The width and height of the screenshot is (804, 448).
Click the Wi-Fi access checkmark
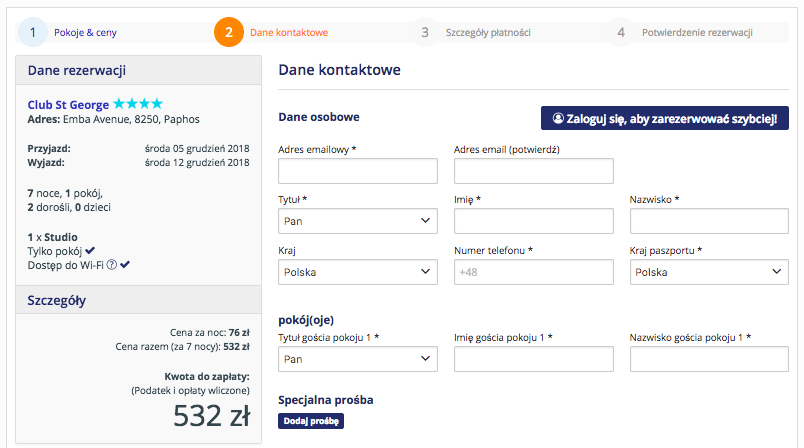[x=125, y=264]
